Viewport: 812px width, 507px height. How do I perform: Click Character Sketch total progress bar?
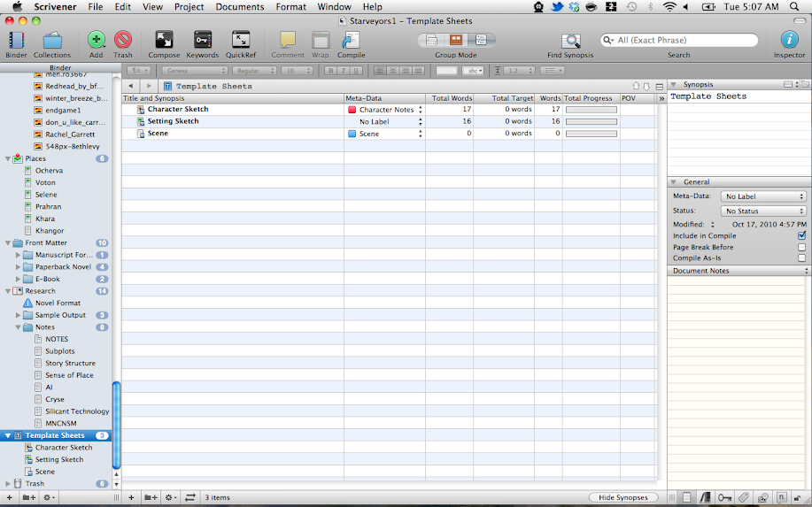pyautogui.click(x=592, y=110)
